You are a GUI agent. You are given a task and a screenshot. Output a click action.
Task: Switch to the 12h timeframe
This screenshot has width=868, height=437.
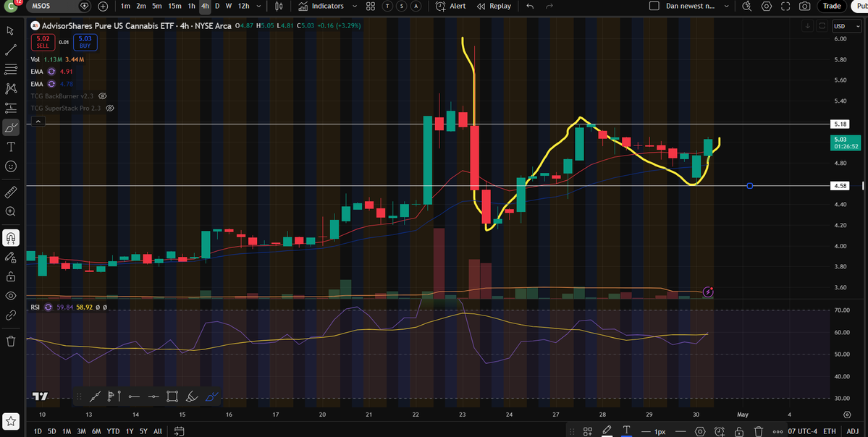point(243,6)
